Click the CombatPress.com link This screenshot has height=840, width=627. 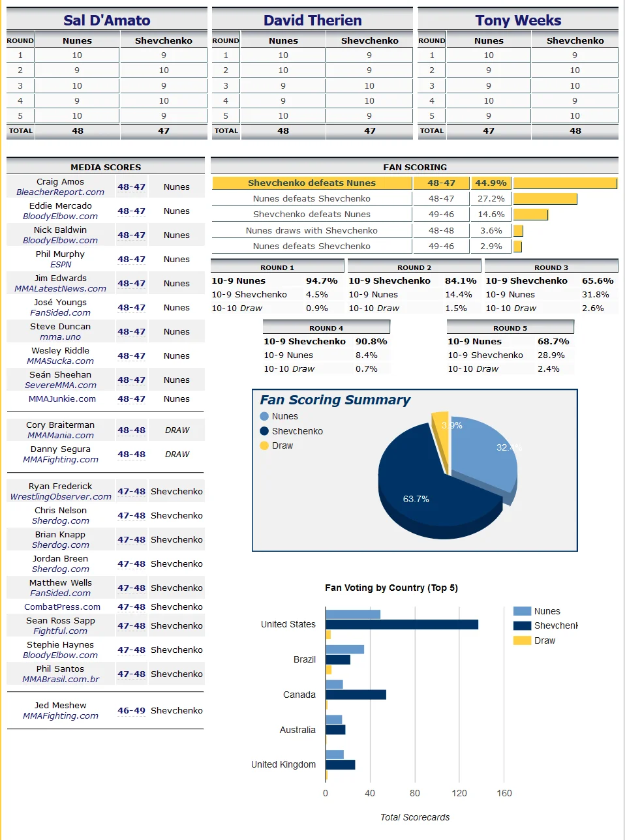click(x=62, y=607)
